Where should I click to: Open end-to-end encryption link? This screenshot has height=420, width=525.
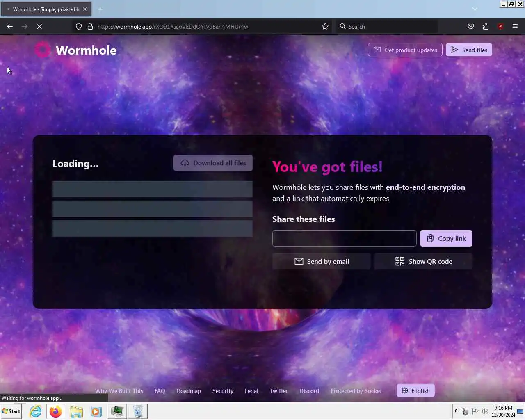point(425,187)
